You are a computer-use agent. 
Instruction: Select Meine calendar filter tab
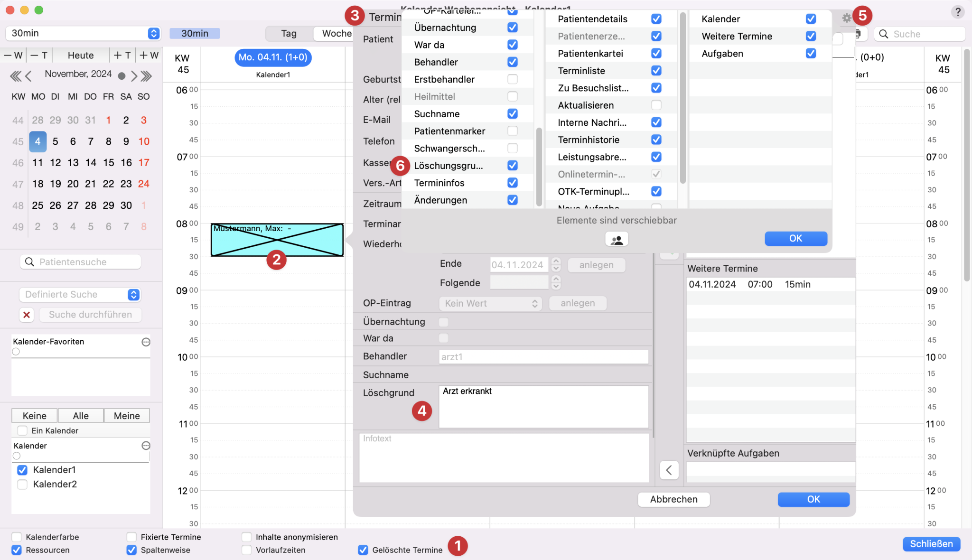pos(127,416)
